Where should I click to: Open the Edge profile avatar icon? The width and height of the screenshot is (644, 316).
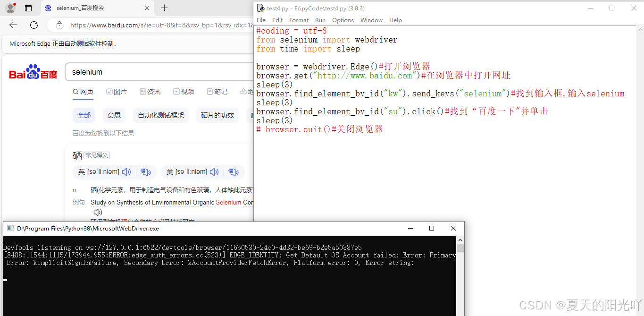coord(10,8)
